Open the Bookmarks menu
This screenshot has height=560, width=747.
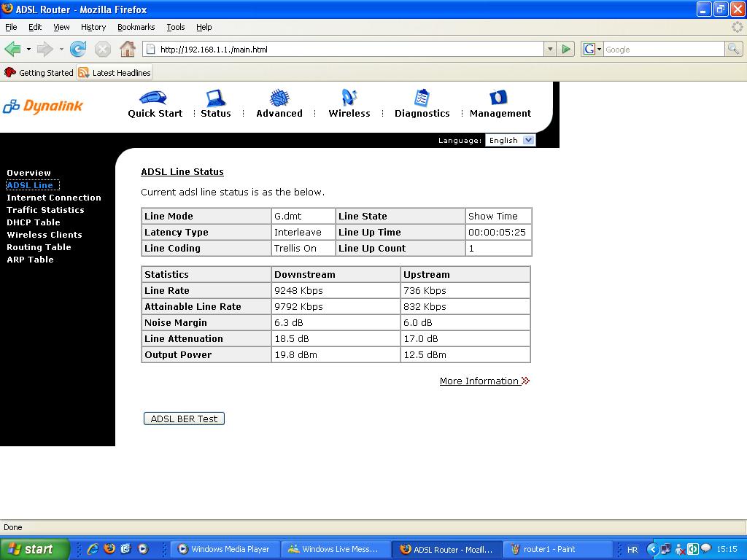tap(136, 27)
